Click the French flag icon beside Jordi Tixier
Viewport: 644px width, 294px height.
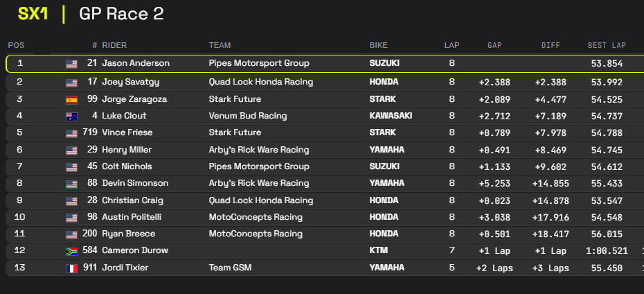(71, 268)
